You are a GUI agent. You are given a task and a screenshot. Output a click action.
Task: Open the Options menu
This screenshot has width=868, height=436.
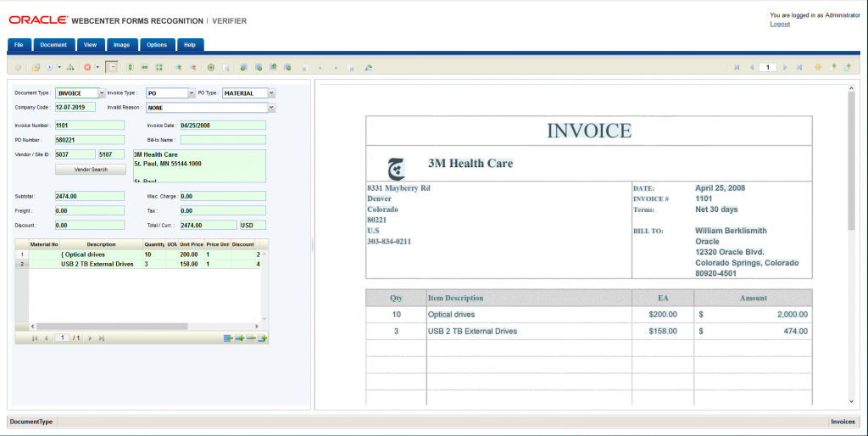pyautogui.click(x=157, y=45)
